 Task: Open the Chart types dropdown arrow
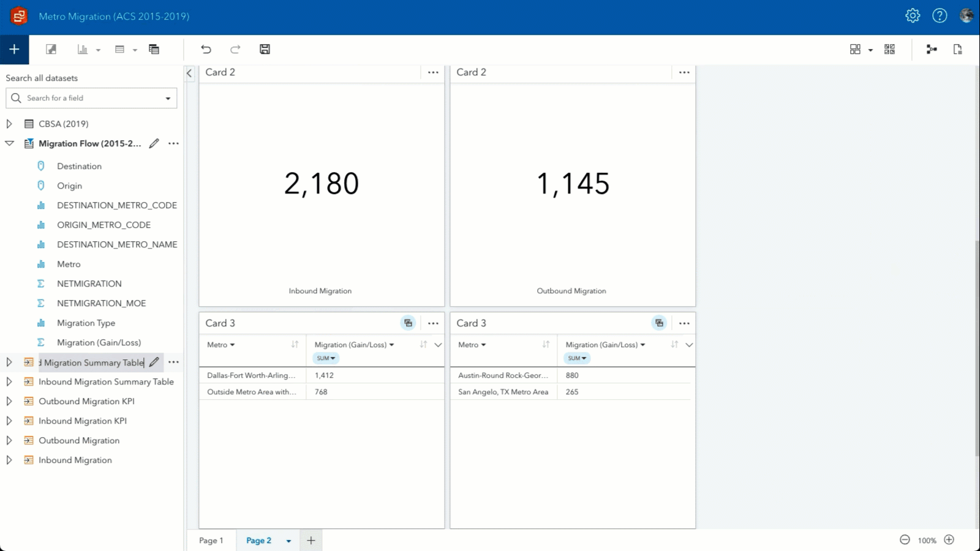coord(98,50)
